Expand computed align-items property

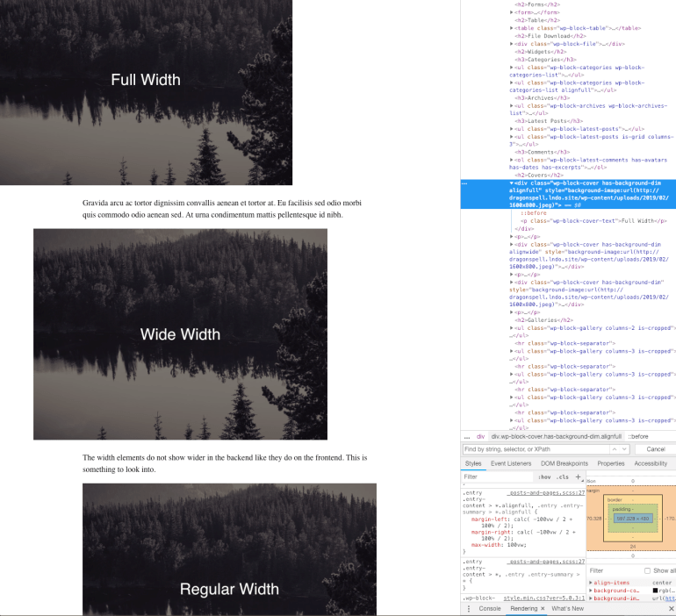point(591,583)
